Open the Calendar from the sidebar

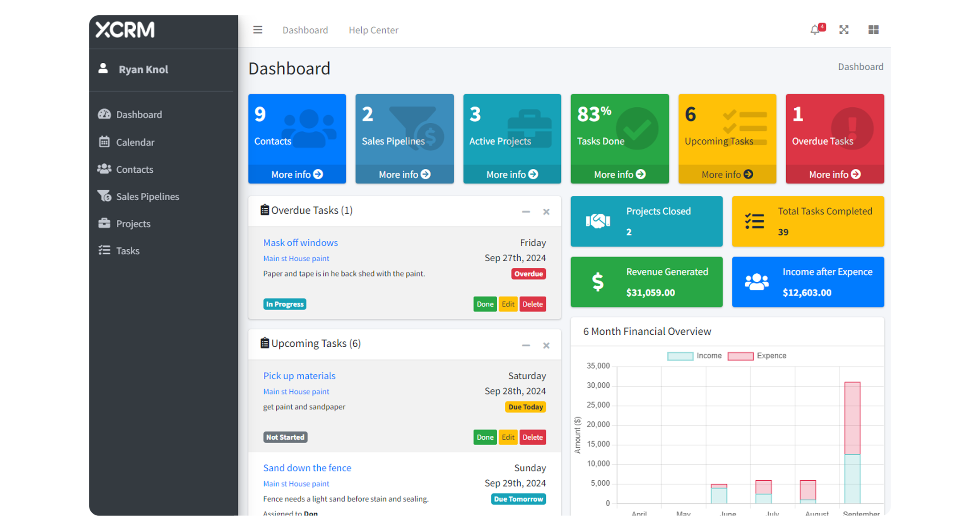(135, 142)
